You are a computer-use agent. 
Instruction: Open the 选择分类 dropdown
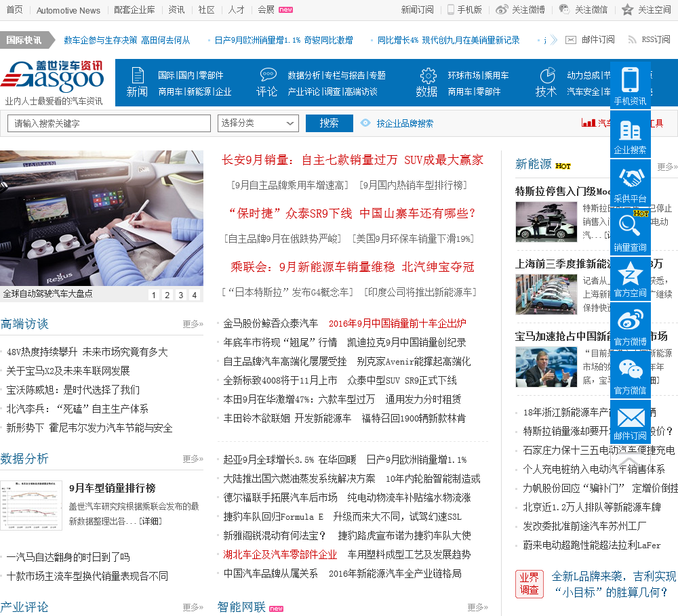(x=258, y=123)
